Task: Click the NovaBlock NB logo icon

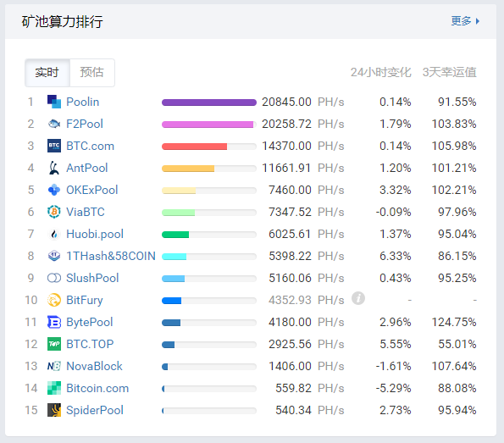Action: pos(54,366)
